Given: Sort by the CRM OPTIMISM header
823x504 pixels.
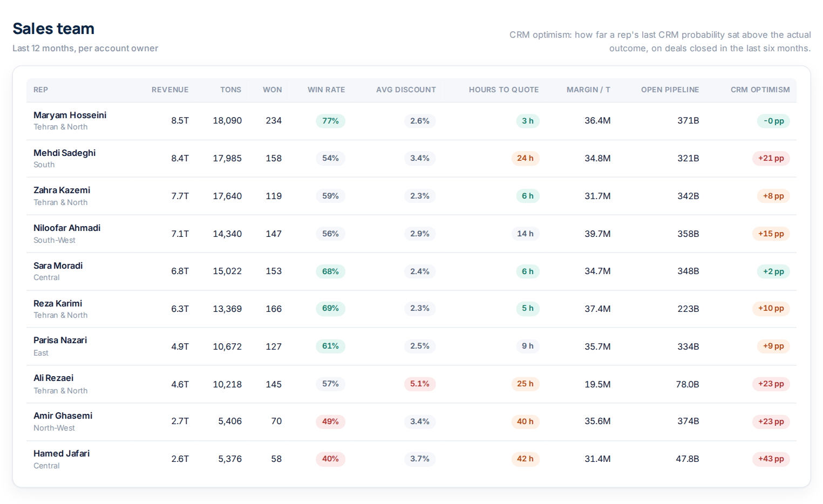Looking at the screenshot, I should pyautogui.click(x=760, y=90).
